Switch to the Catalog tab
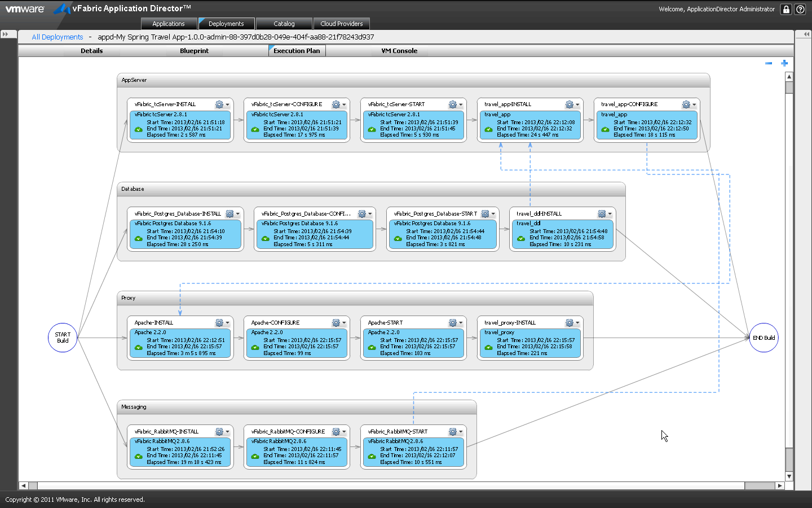This screenshot has height=508, width=812. click(x=284, y=24)
